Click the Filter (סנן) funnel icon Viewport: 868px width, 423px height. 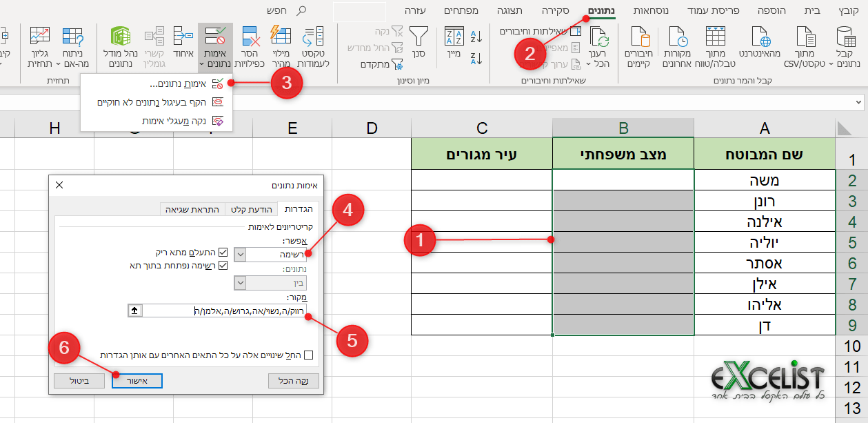(419, 36)
